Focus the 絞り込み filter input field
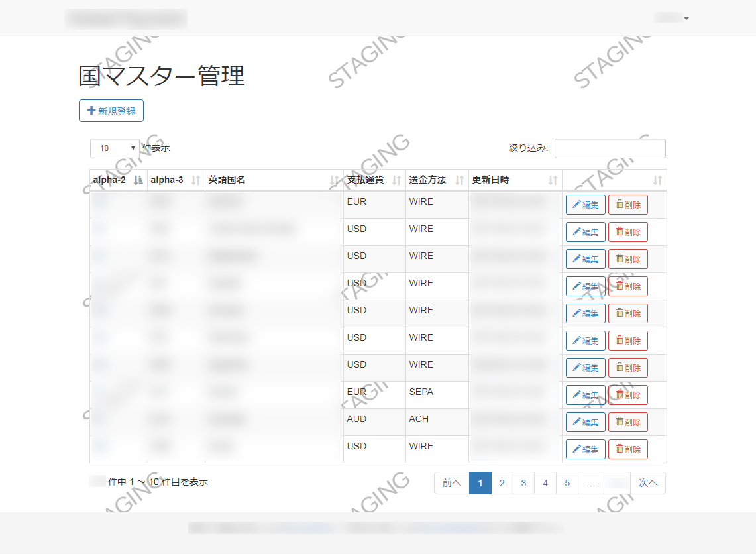Viewport: 756px width, 554px height. click(610, 148)
